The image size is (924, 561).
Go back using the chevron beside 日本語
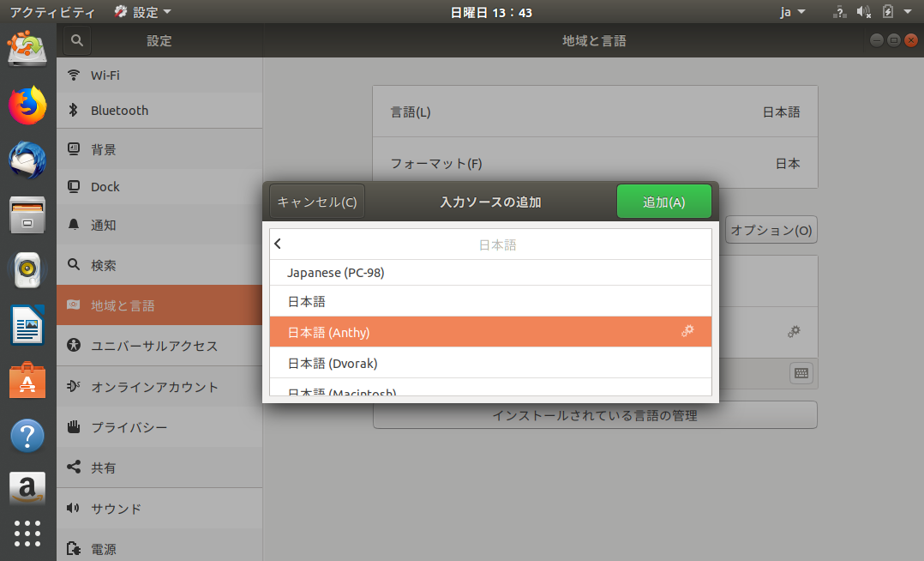(278, 244)
